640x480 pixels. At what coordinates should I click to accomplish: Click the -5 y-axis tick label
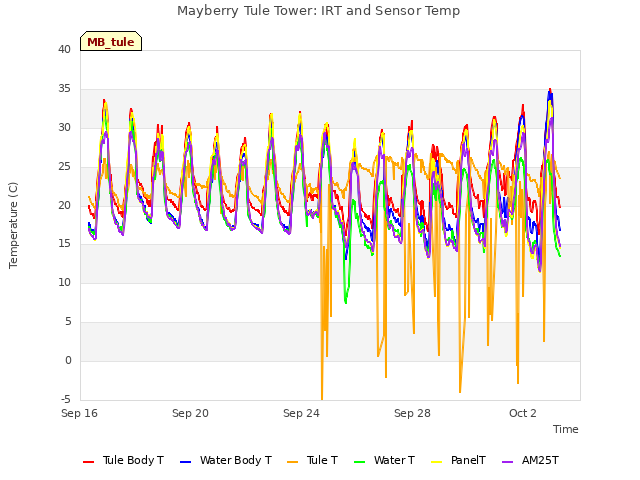point(66,400)
